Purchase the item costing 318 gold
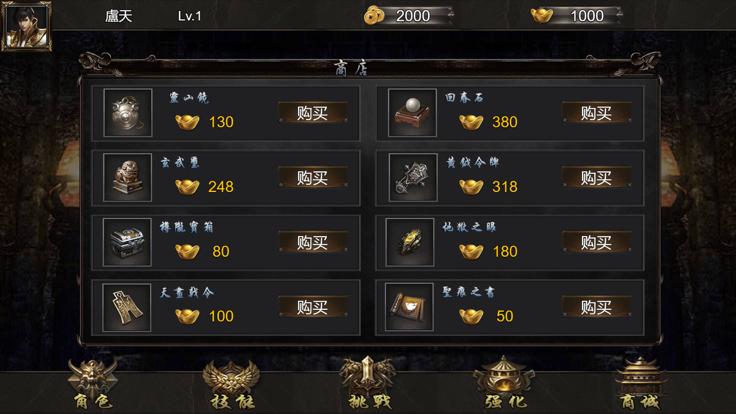This screenshot has height=414, width=736. click(597, 178)
